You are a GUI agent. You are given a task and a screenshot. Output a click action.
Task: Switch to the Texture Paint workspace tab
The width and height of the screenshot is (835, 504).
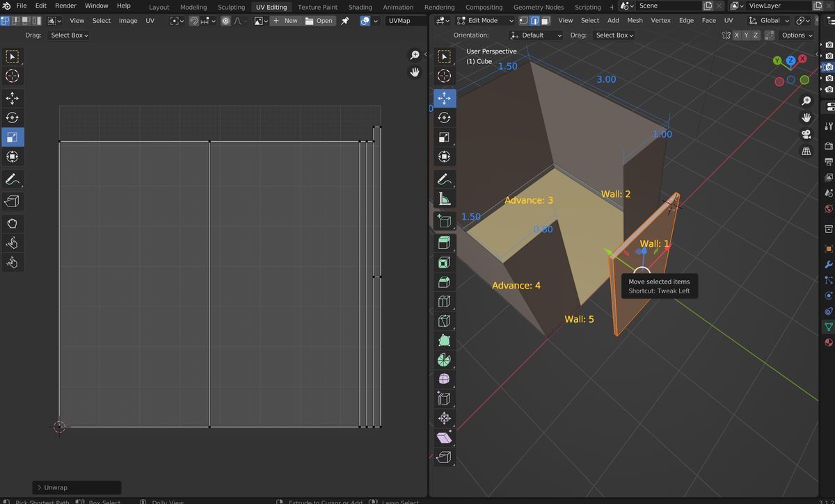[x=317, y=7]
